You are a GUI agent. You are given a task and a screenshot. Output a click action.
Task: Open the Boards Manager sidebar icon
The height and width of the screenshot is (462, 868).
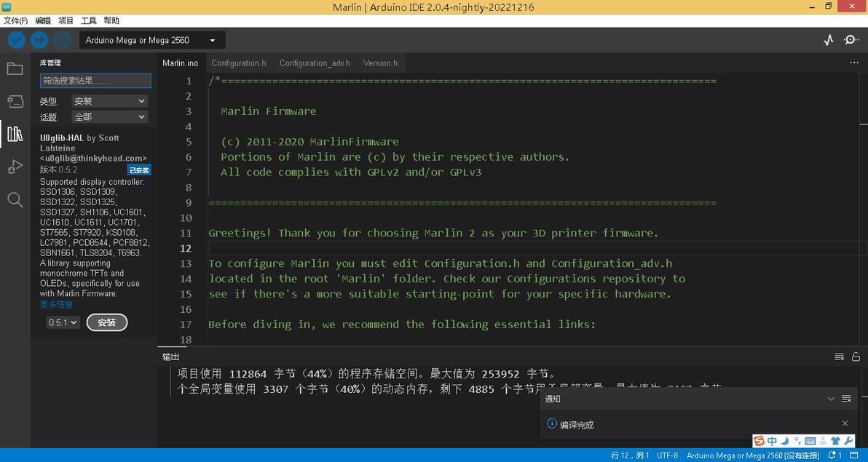coord(15,101)
